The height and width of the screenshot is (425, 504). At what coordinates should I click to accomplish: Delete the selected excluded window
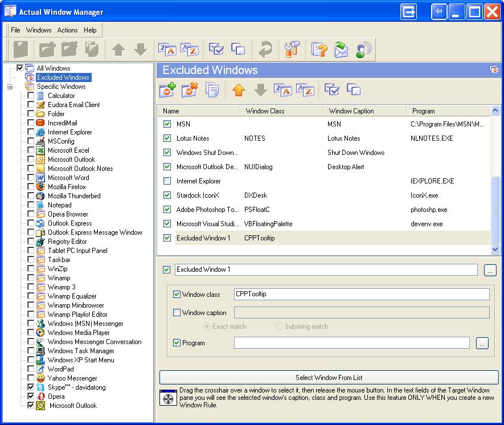click(x=189, y=90)
